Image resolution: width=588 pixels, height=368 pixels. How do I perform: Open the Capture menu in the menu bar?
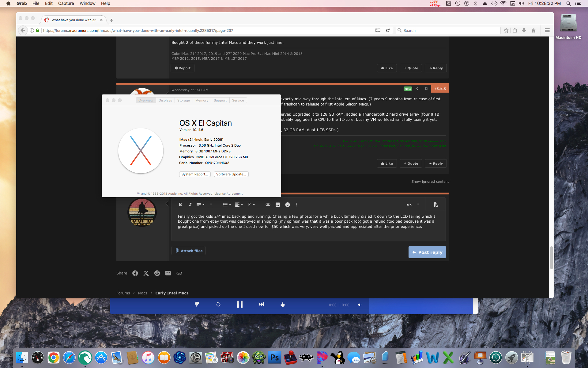pos(66,3)
